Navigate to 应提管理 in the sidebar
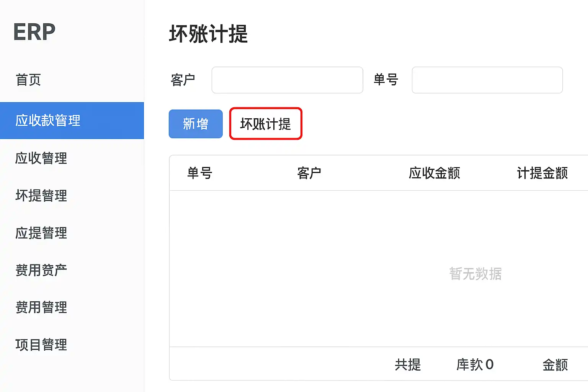Screen dimensions: 588x392 click(x=41, y=233)
